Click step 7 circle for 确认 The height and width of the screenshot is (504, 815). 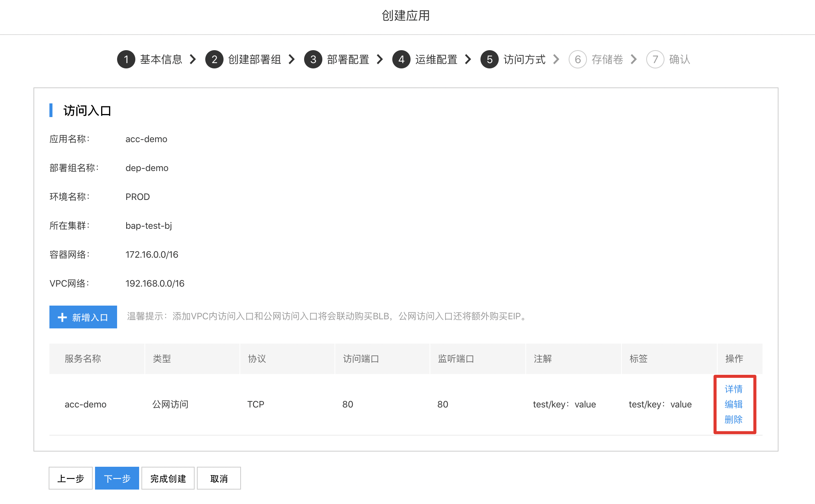(655, 59)
